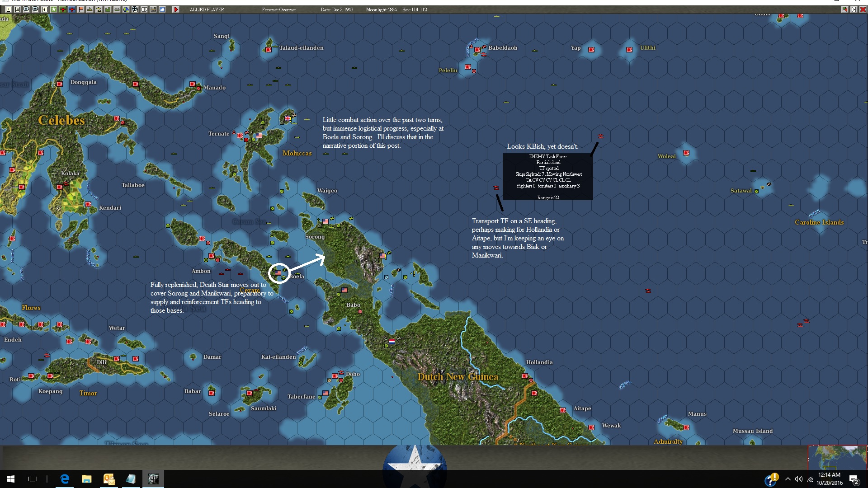Viewport: 868px width, 488px height.
Task: Click the enemy task force ship below 'Range is 22'
Action: 648,291
